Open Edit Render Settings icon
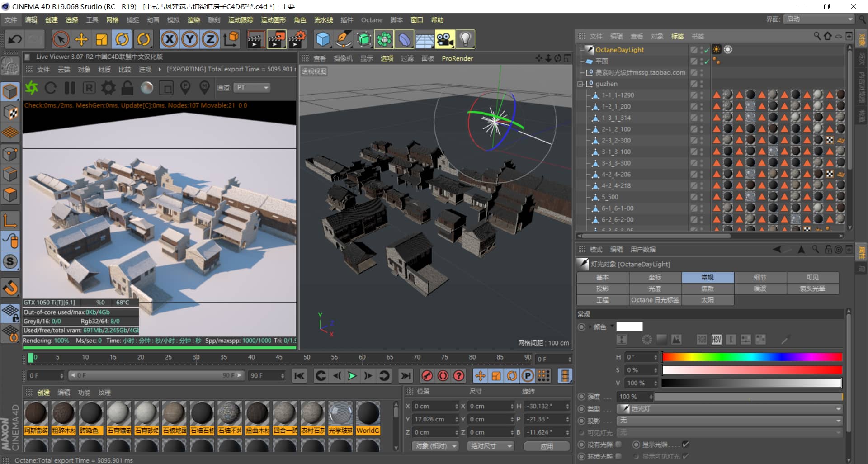The width and height of the screenshot is (868, 464). pos(297,39)
